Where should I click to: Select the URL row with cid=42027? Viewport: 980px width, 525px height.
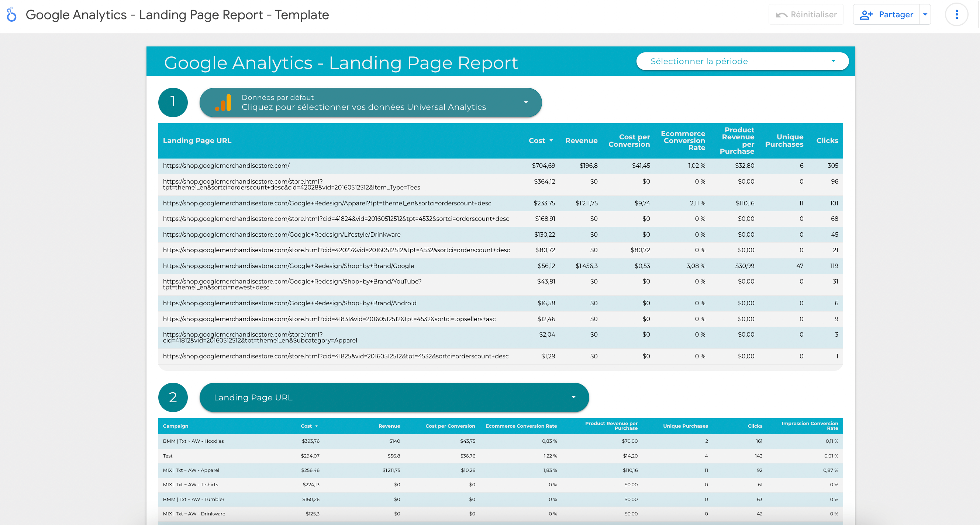[x=500, y=250]
